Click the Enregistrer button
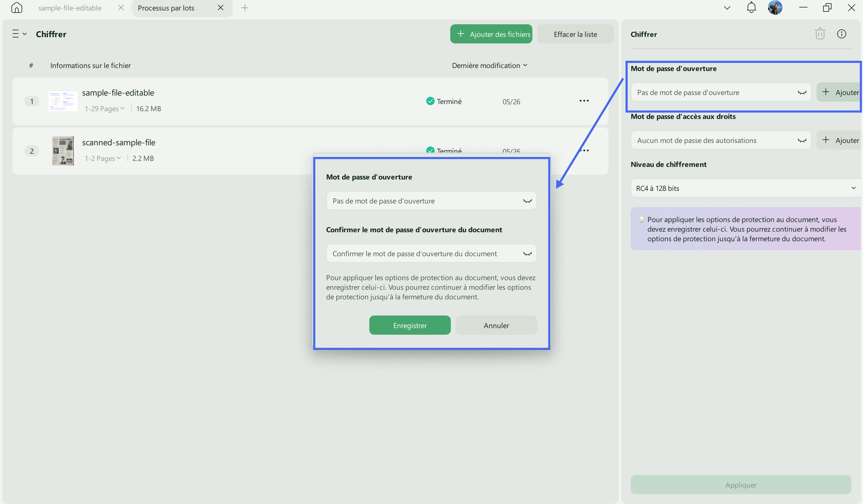Image resolution: width=863 pixels, height=504 pixels. pyautogui.click(x=410, y=325)
